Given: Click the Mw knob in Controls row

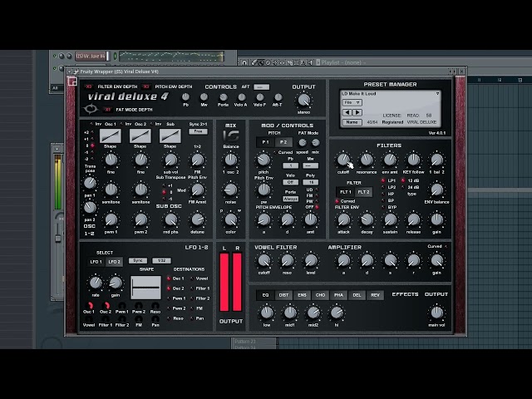Looking at the screenshot, I should click(x=204, y=97).
